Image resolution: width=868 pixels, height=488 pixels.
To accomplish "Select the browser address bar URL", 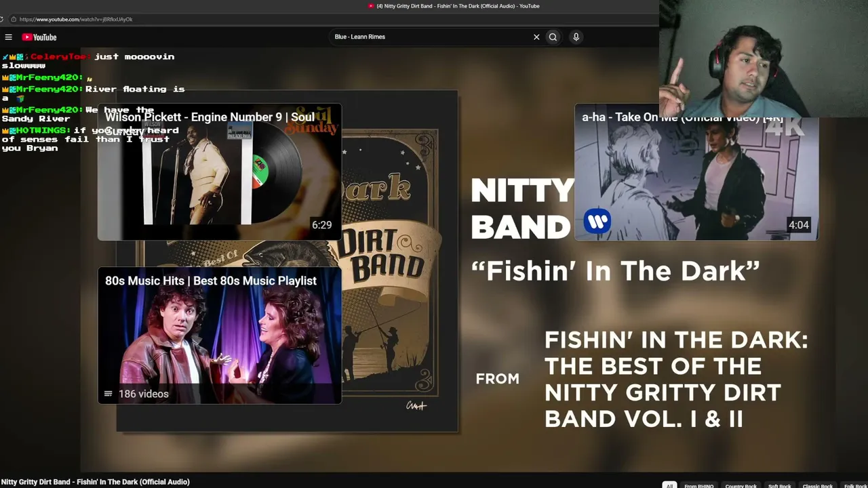I will click(x=76, y=19).
